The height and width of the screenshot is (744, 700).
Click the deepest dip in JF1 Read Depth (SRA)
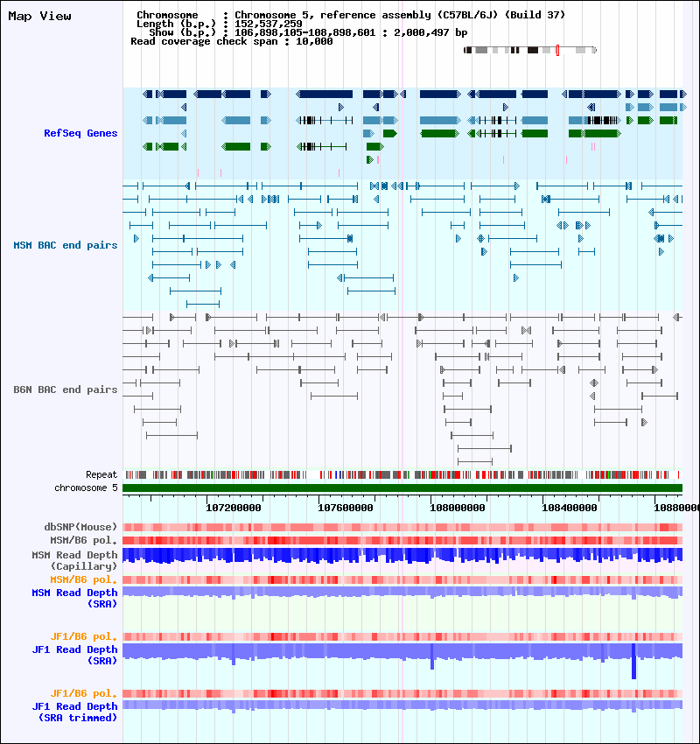point(634,662)
